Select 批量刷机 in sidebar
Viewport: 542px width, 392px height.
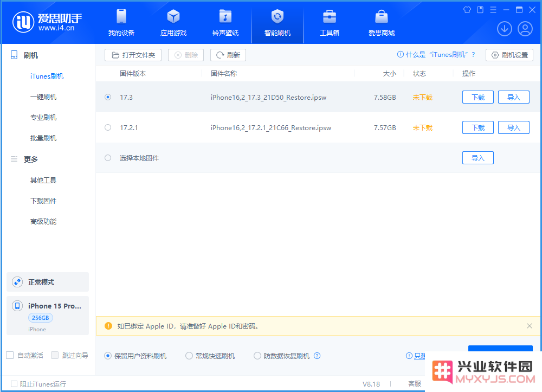43,138
